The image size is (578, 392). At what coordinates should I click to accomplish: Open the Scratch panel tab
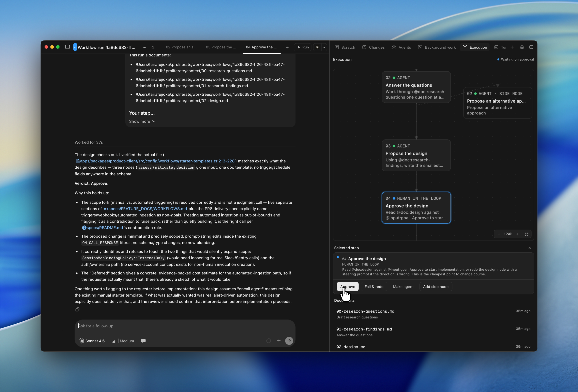point(345,47)
